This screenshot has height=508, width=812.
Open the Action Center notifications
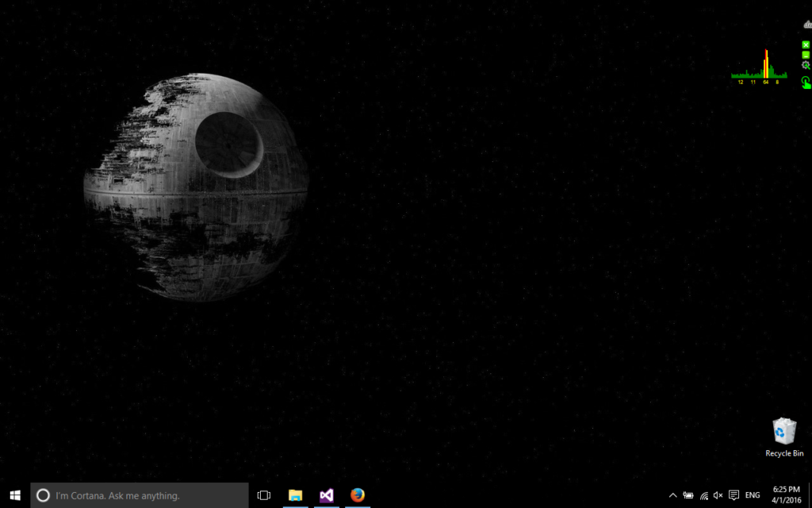pos(734,495)
